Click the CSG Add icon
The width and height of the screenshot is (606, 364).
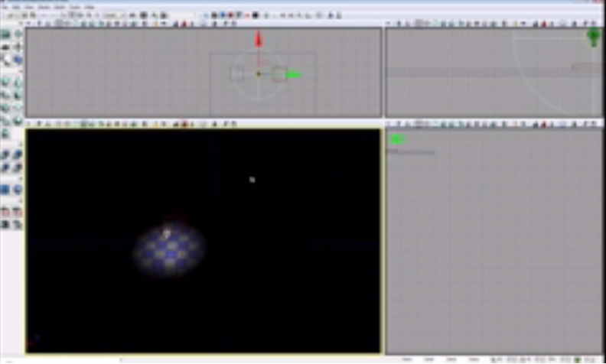coord(5,154)
